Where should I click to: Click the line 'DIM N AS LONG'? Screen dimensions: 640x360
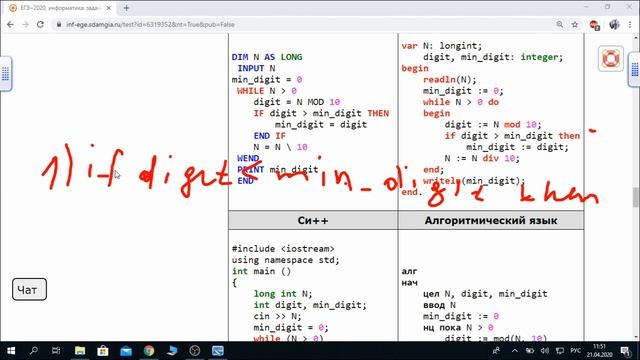[x=267, y=57]
